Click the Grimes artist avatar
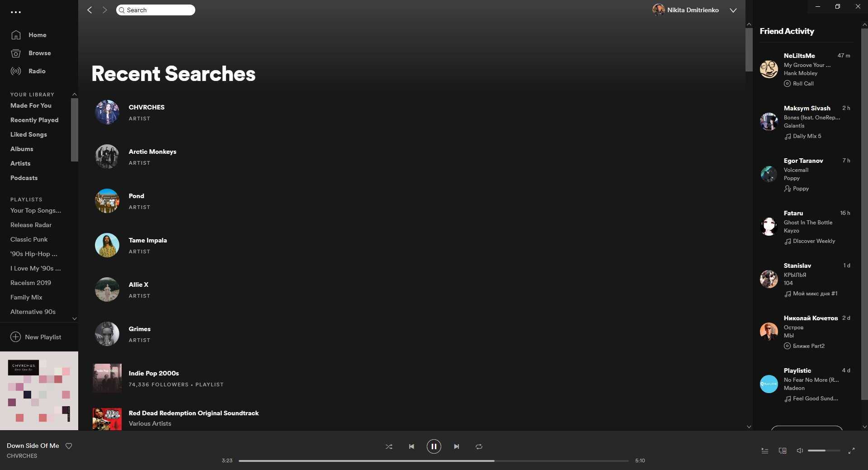Screen dimensions: 868x470 107,334
